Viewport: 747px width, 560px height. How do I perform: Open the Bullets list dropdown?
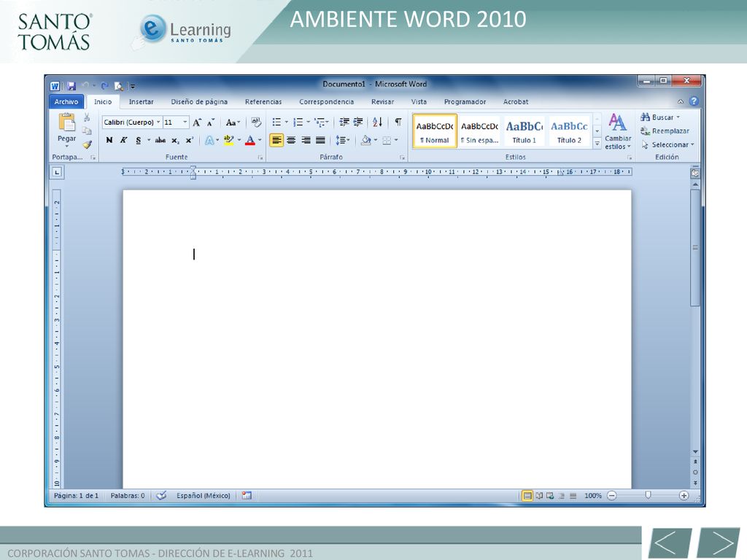(286, 122)
